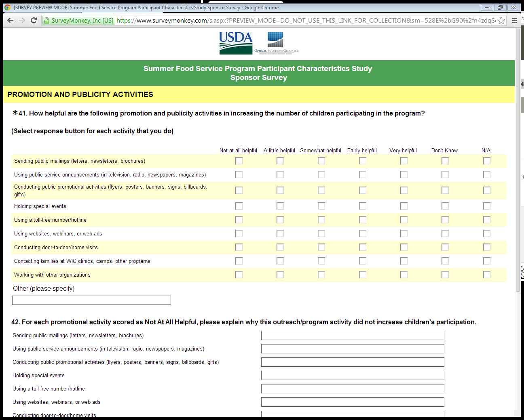
Task: Select A little helpful for public service announcements
Action: [x=280, y=174]
